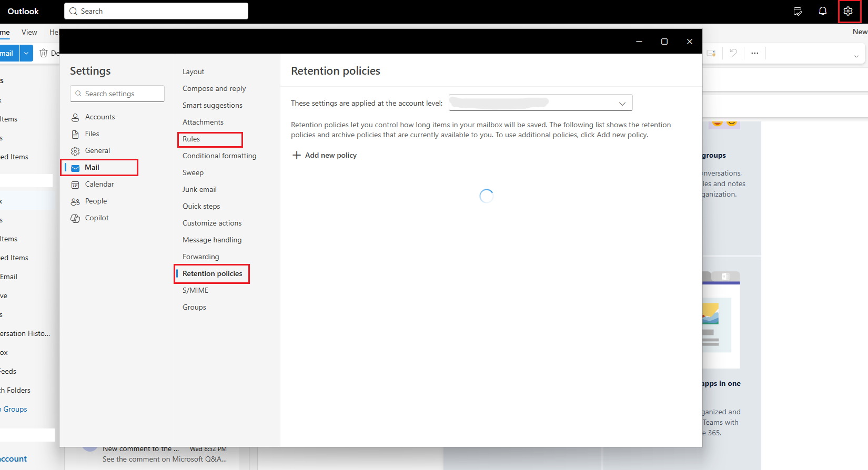Open Quick steps settings
Screen dimensions: 868x470
pyautogui.click(x=201, y=206)
